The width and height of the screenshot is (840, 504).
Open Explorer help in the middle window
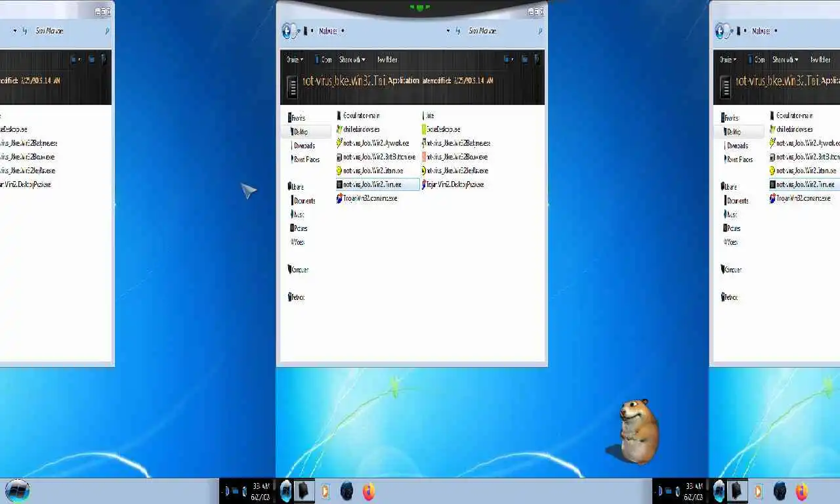537,60
